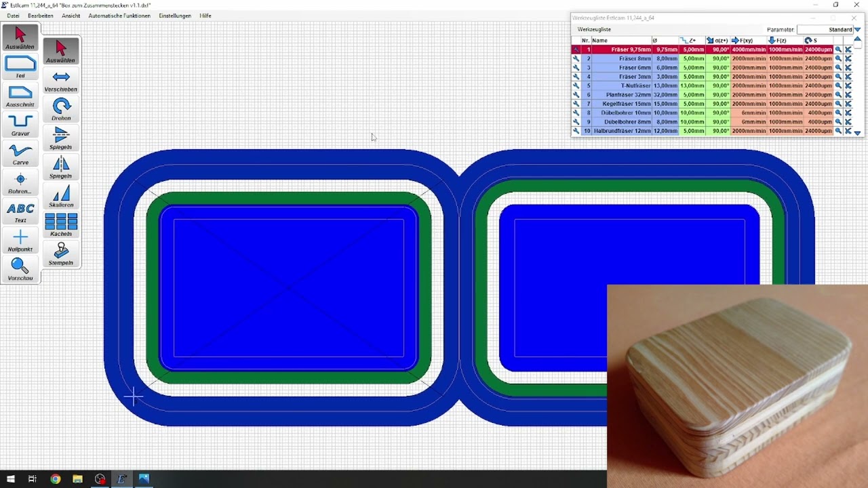The width and height of the screenshot is (868, 488).
Task: Click the wooden box photo thumbnail
Action: pyautogui.click(x=737, y=386)
